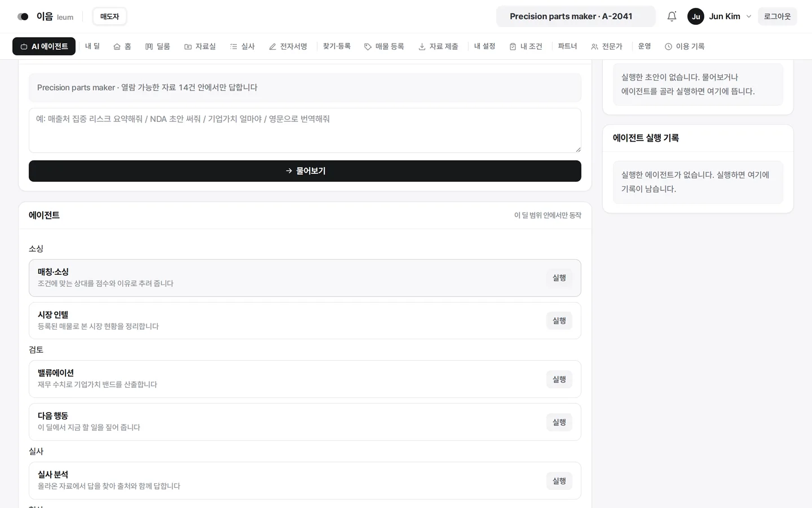
Task: Select the 실사 분석 card title
Action: pyautogui.click(x=53, y=474)
